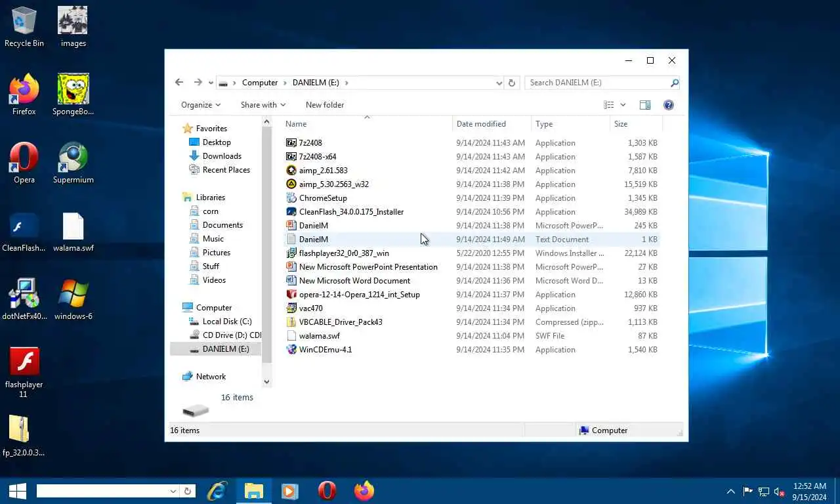This screenshot has height=504, width=840.
Task: Click the muted volume tray icon
Action: click(x=780, y=492)
